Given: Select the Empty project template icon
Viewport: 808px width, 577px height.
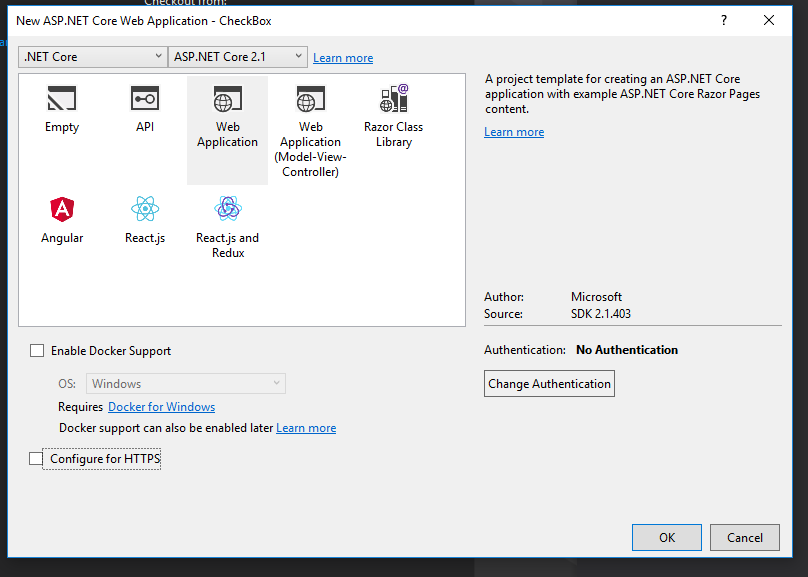Looking at the screenshot, I should pos(62,98).
